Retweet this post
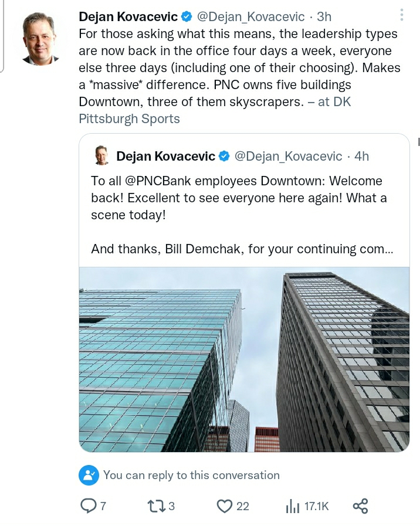420x526 pixels. (155, 505)
